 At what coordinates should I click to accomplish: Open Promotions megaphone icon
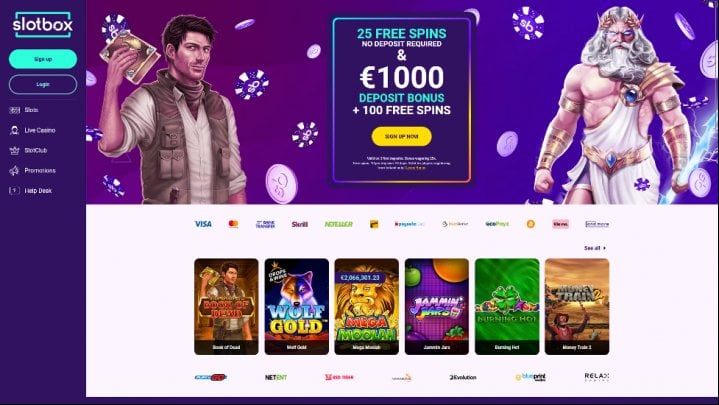pos(15,171)
